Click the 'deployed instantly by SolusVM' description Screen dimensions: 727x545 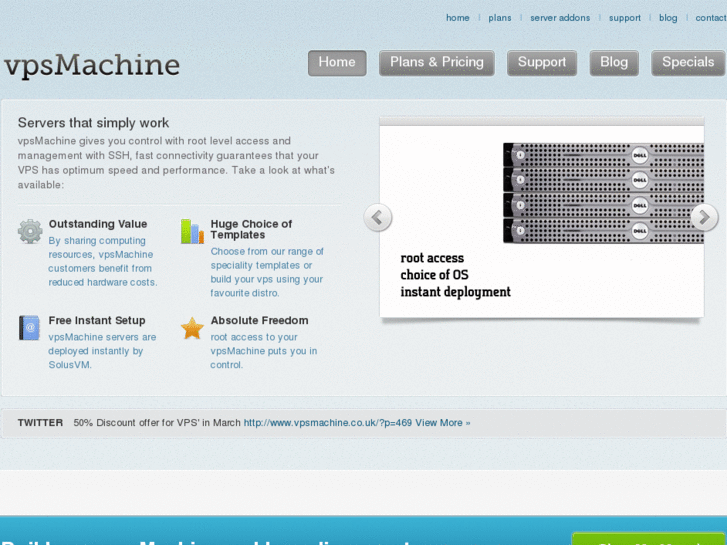(102, 351)
